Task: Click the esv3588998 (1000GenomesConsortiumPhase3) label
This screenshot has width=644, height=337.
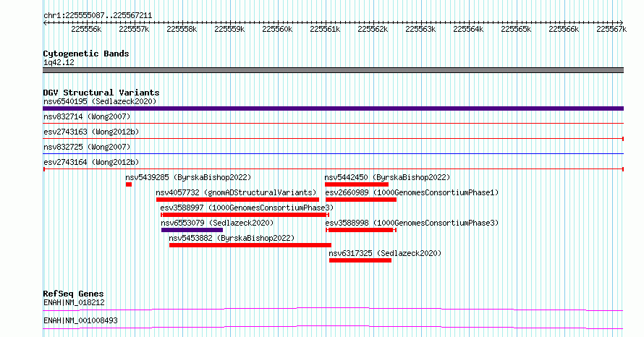Action: pos(412,223)
